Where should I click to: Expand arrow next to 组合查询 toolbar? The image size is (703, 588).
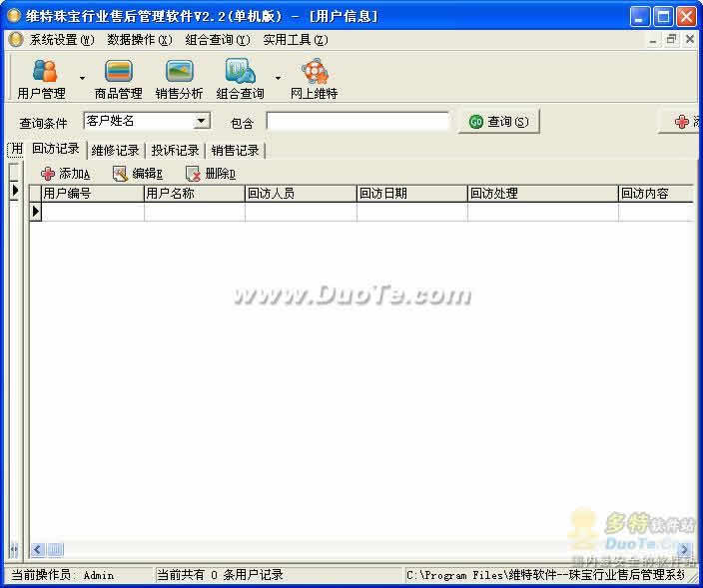coord(278,78)
